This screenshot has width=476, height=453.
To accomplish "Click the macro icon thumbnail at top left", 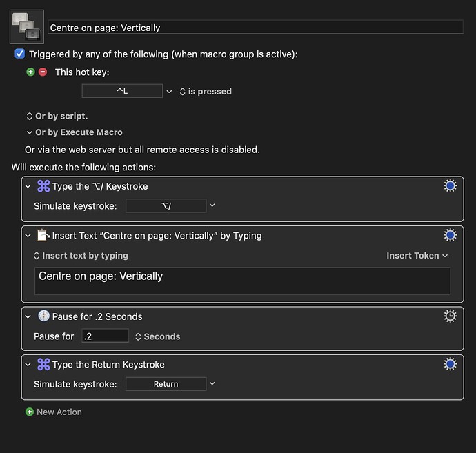I will click(x=27, y=27).
